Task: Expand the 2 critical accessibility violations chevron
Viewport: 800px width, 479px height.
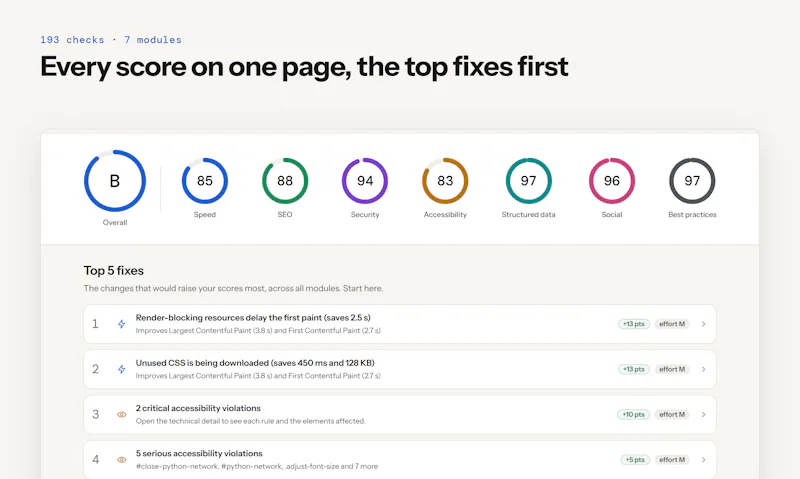Action: click(704, 415)
